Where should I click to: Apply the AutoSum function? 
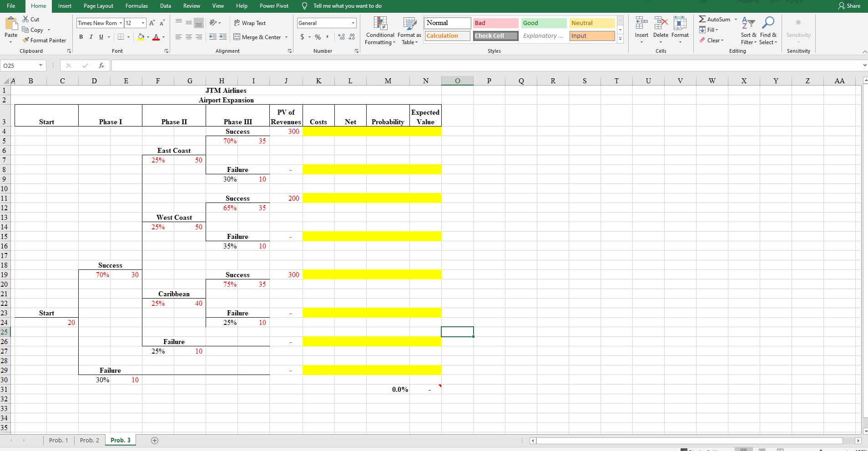tap(714, 19)
